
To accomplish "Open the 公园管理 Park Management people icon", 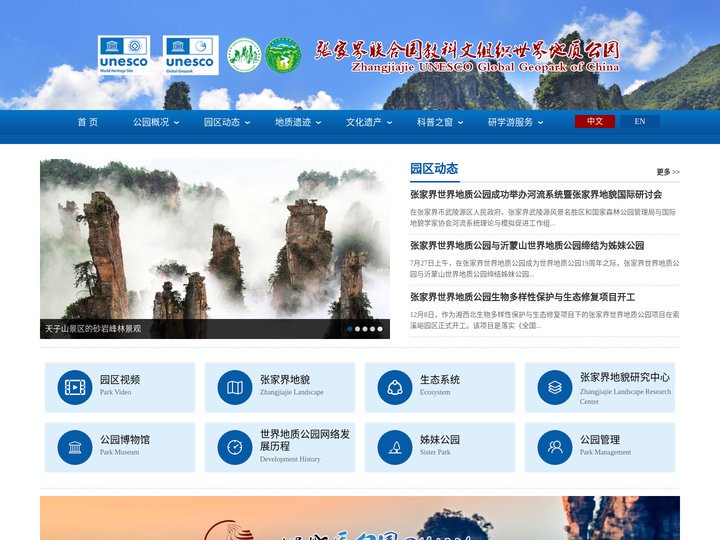I will (555, 447).
